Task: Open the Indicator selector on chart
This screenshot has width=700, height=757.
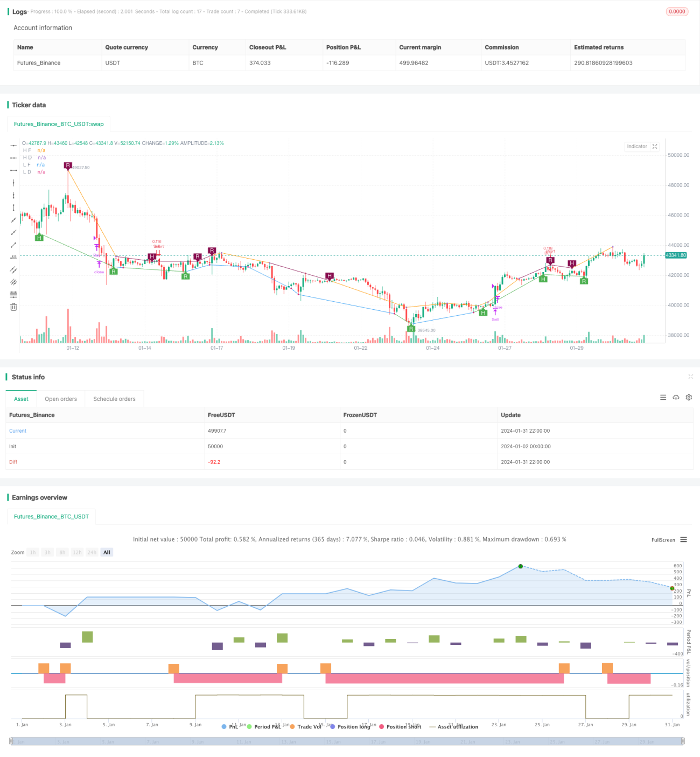Action: (637, 147)
